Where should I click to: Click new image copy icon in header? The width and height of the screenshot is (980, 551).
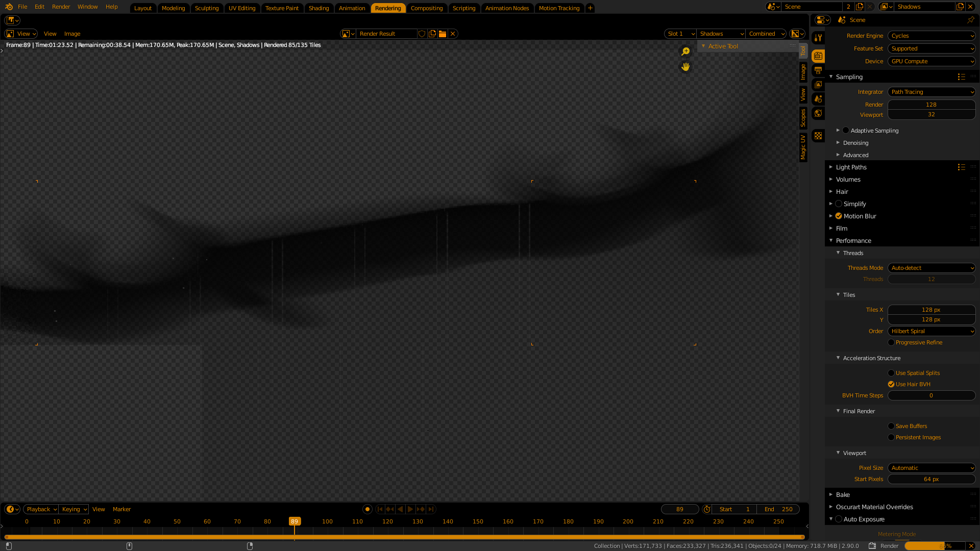click(432, 34)
